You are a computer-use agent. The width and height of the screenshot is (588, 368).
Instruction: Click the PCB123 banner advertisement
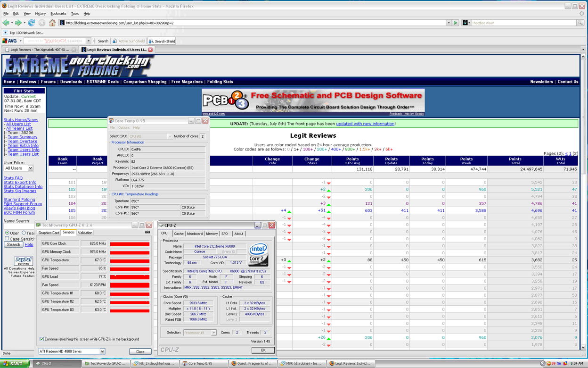point(313,102)
